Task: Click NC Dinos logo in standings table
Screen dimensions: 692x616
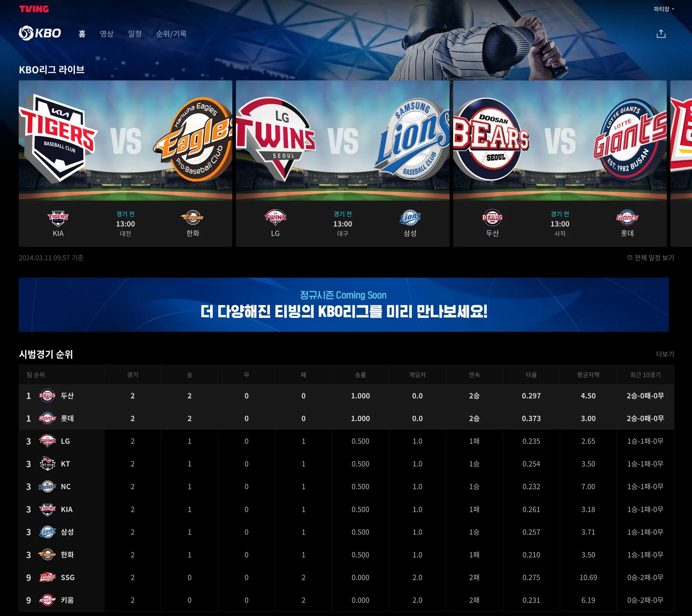Action: pyautogui.click(x=47, y=486)
